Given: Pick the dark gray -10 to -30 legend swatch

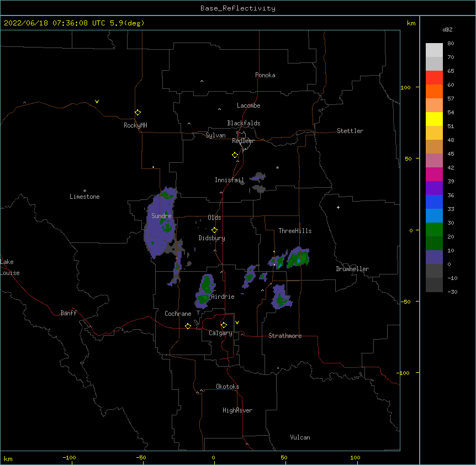Looking at the screenshot, I should click(x=434, y=285).
